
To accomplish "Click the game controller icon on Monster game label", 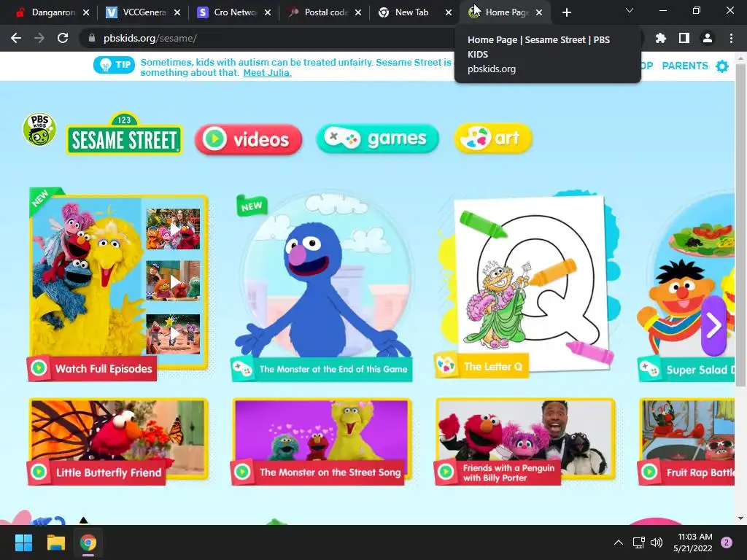I will (242, 368).
